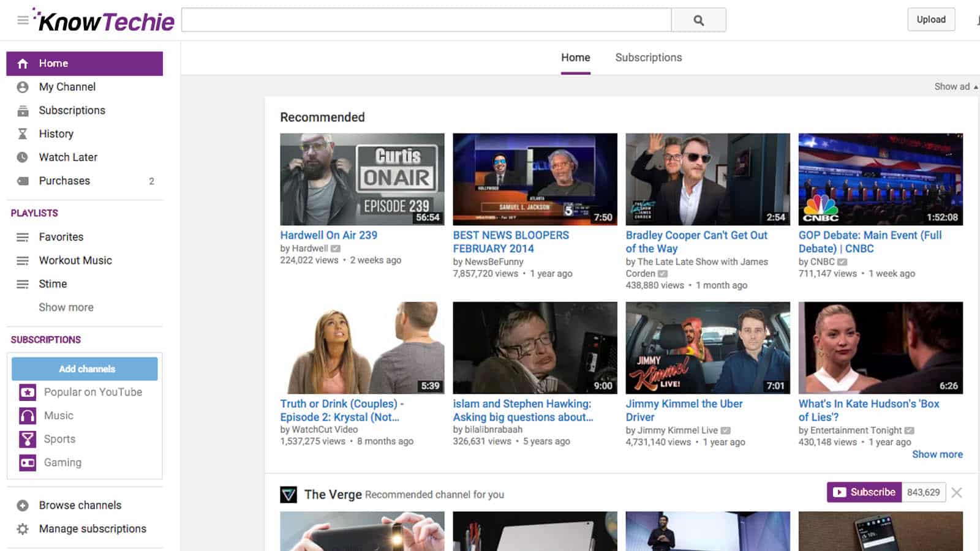Viewport: 980px width, 551px height.
Task: Click the Purchases tag icon
Action: coord(23,181)
